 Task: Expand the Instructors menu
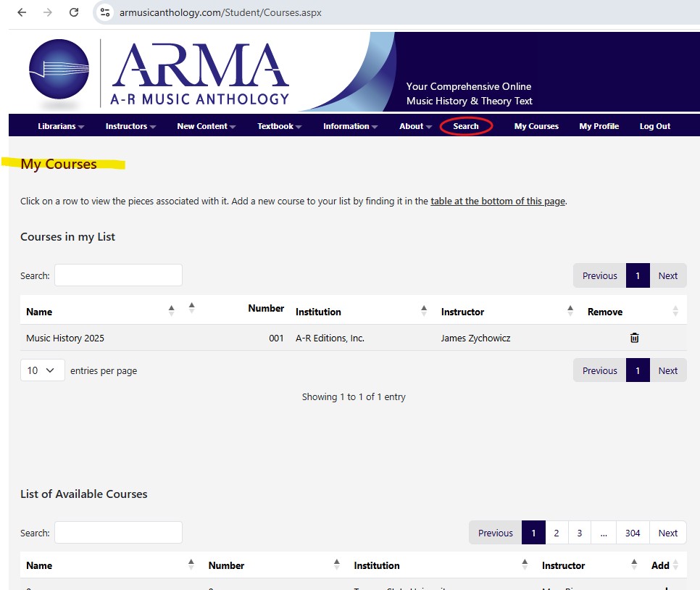[x=130, y=126]
